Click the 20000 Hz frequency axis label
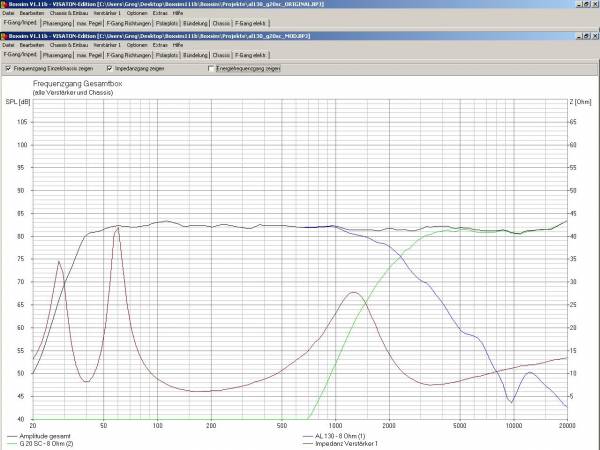 pyautogui.click(x=567, y=426)
